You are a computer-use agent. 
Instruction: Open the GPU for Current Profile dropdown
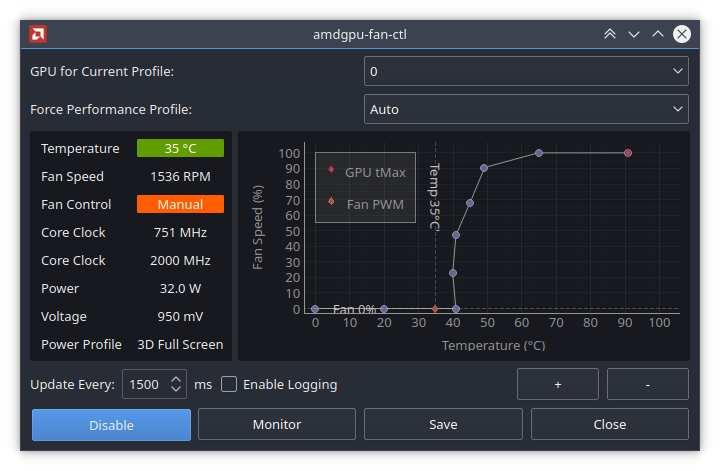click(x=526, y=71)
